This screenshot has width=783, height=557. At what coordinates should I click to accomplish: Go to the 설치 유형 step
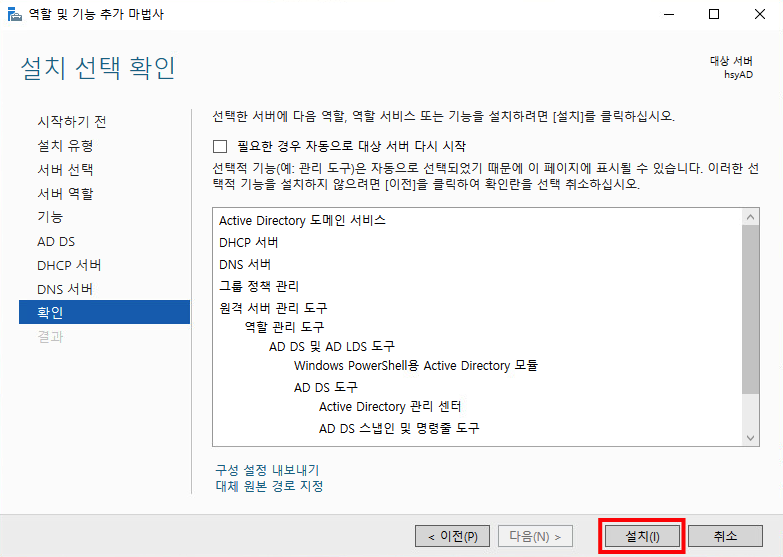point(65,145)
